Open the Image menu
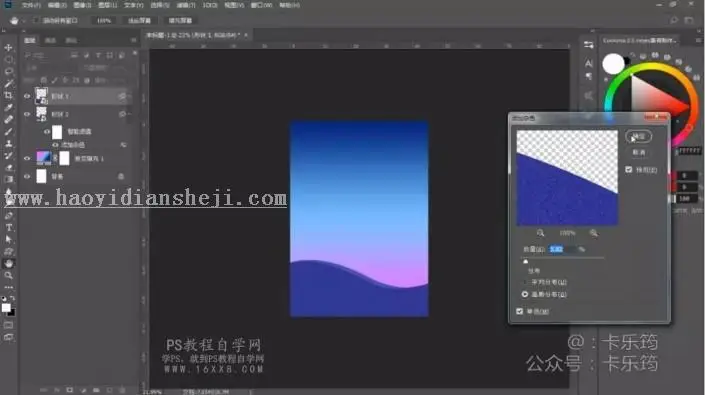705x395 pixels. 82,5
